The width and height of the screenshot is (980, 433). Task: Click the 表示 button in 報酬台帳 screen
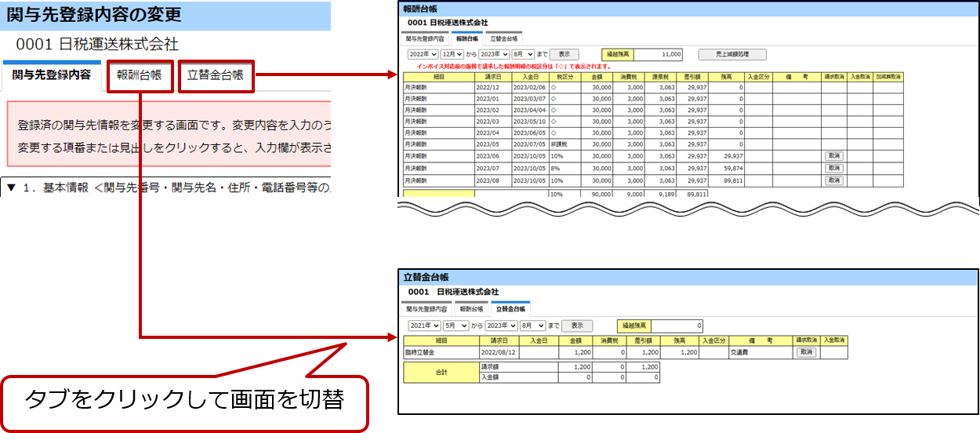click(564, 54)
